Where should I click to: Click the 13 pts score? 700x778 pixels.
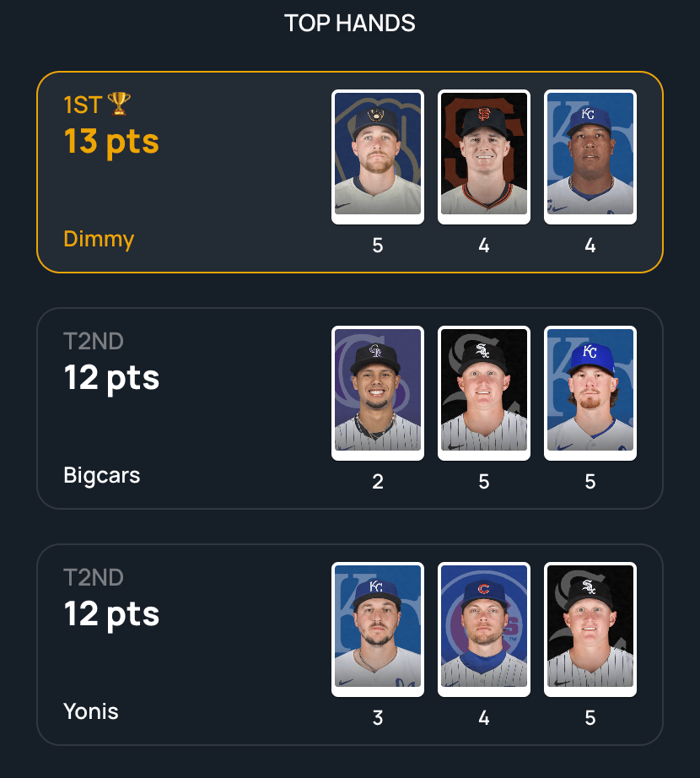click(111, 142)
